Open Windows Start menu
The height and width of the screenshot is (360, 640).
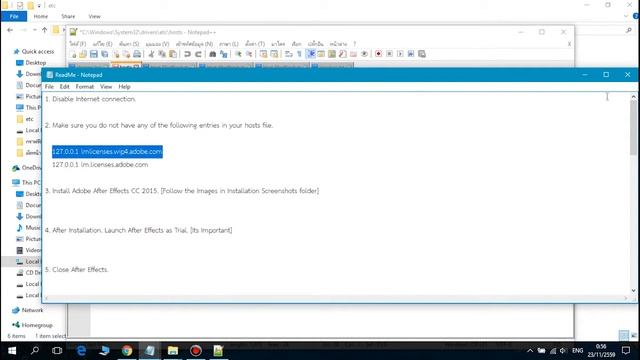tap(12, 351)
